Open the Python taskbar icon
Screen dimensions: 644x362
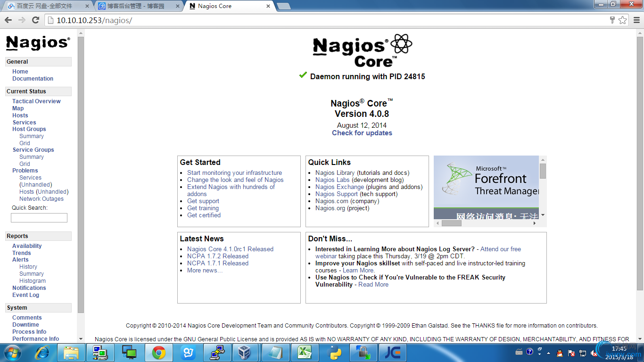pos(334,353)
